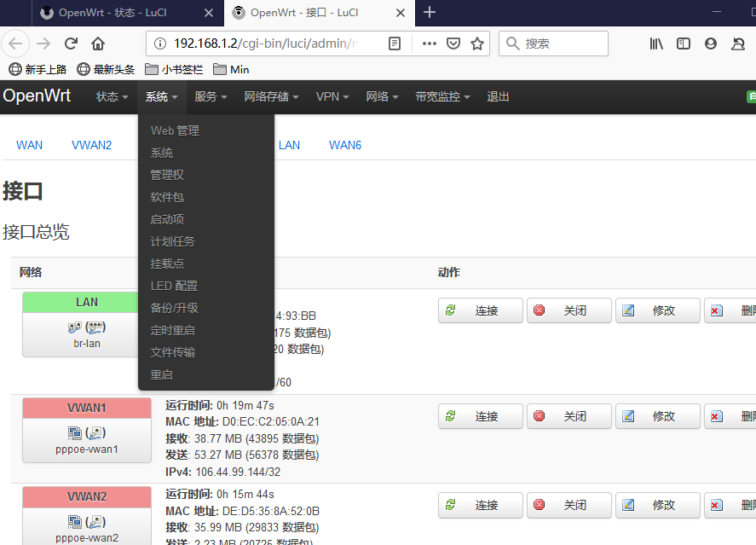Open the page actions three-dot menu
This screenshot has height=545, width=756.
429,43
